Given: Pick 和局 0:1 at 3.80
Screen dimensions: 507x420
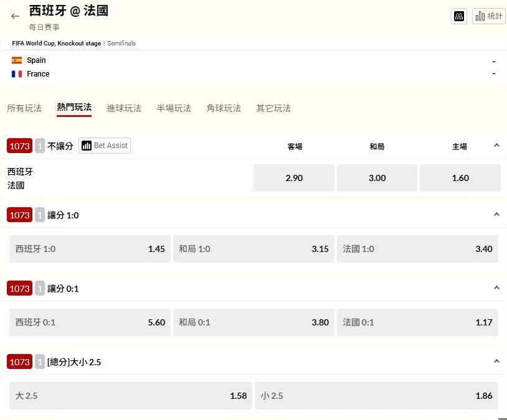Looking at the screenshot, I should (254, 322).
